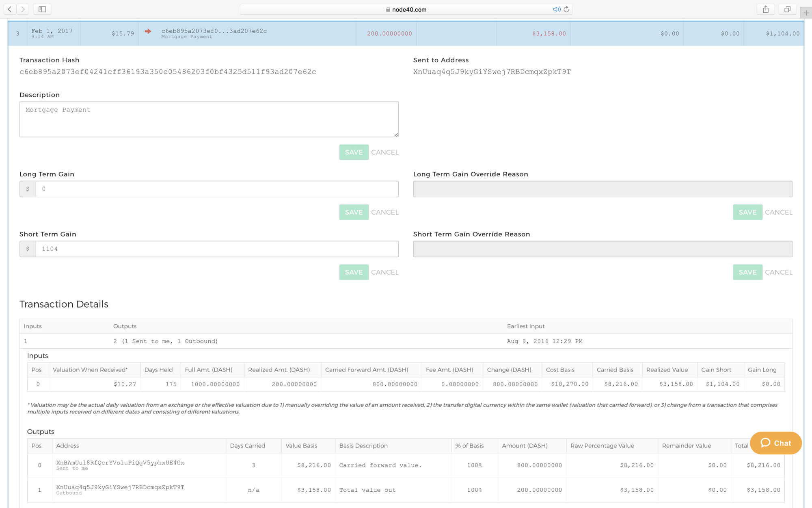
Task: Reload the node40.com page
Action: (566, 9)
